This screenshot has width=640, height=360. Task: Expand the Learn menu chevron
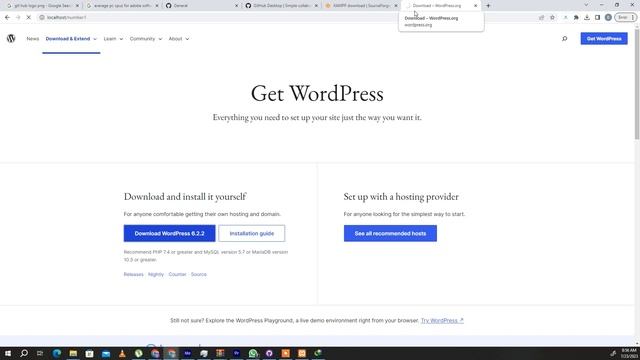coord(121,39)
